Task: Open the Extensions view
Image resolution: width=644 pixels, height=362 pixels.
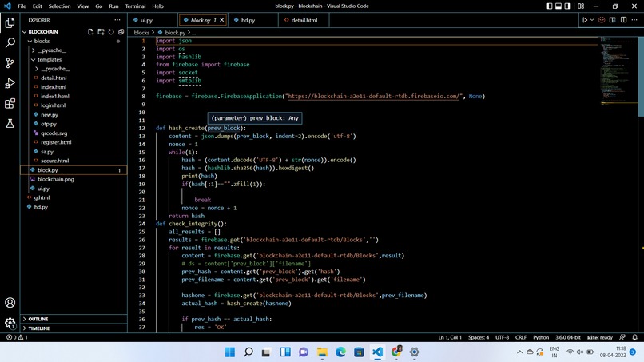Action: point(10,103)
